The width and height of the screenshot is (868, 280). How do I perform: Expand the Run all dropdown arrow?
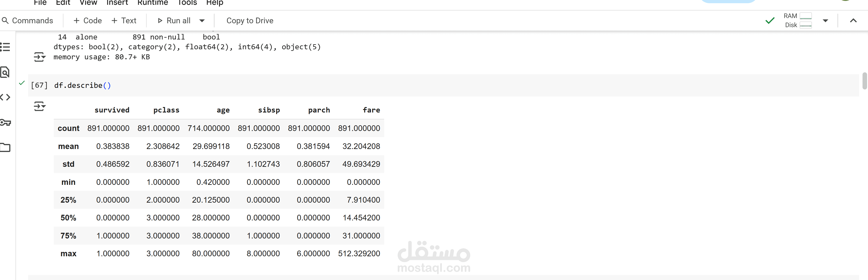tap(202, 21)
